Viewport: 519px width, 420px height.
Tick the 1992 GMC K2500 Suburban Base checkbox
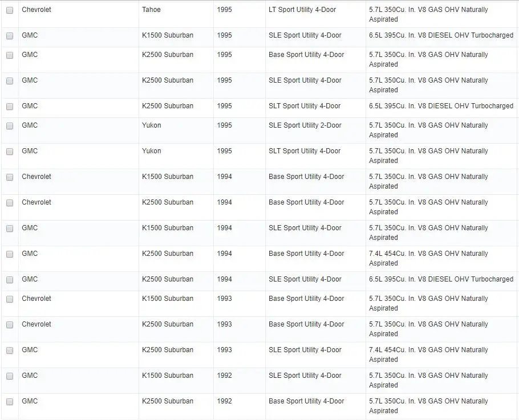click(10, 402)
